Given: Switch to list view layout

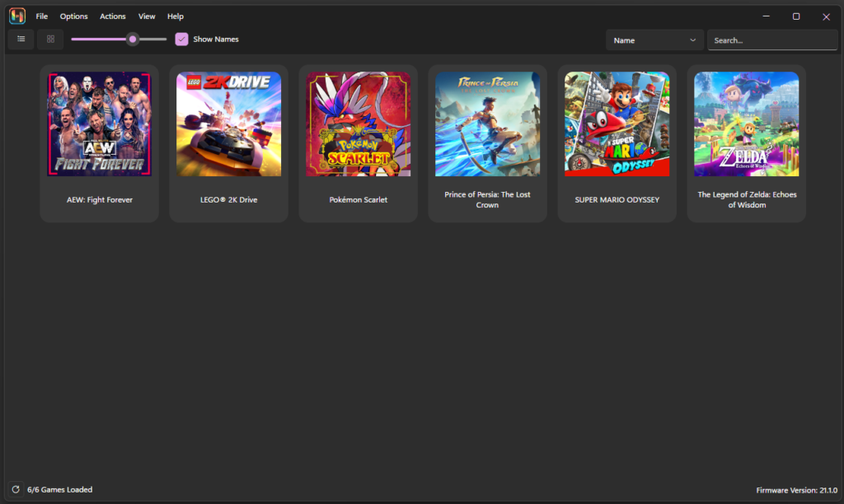Looking at the screenshot, I should [x=21, y=40].
